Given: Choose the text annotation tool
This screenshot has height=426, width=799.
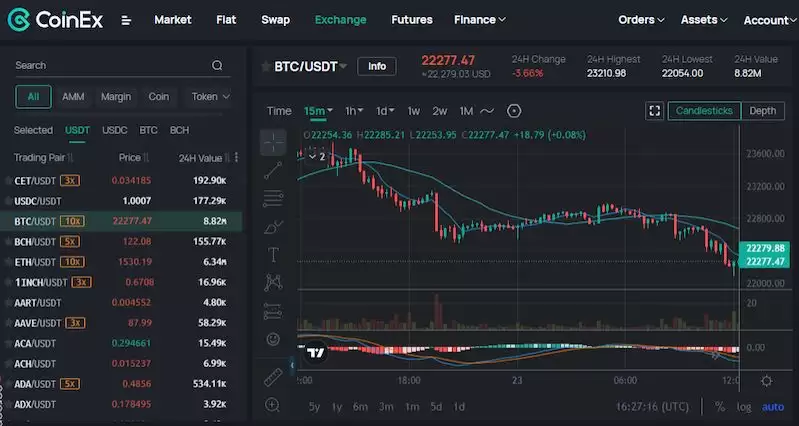Looking at the screenshot, I should click(x=273, y=255).
